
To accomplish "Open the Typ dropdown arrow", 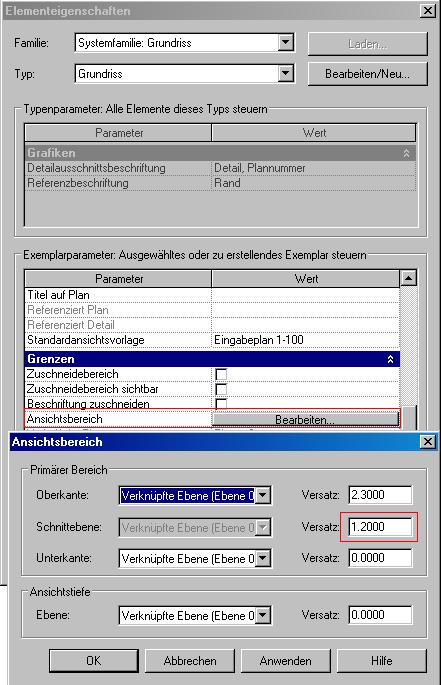I will 285,73.
